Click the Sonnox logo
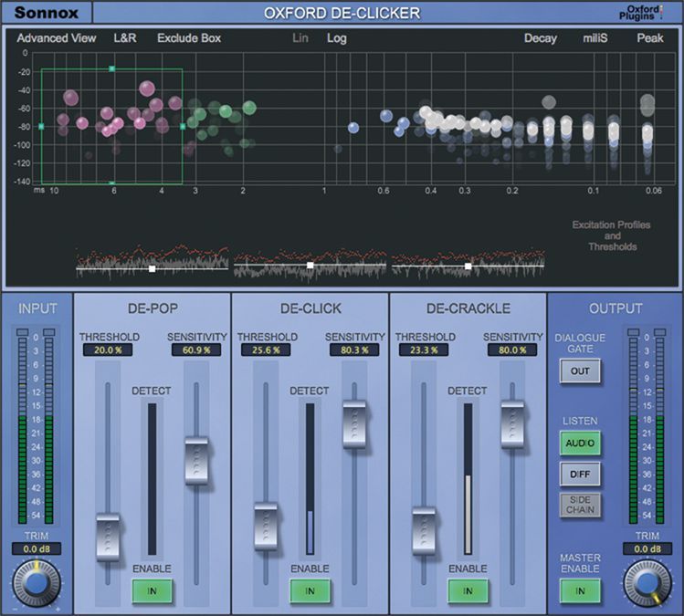The height and width of the screenshot is (616, 684). pos(47,14)
